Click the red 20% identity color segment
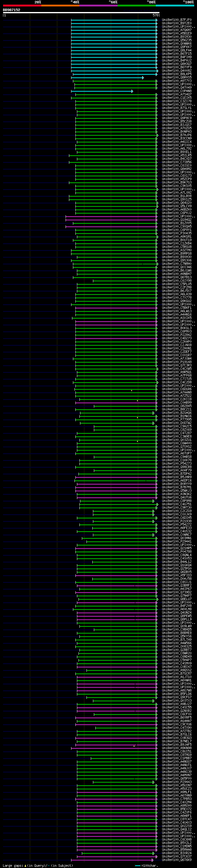 [x=22, y=6]
